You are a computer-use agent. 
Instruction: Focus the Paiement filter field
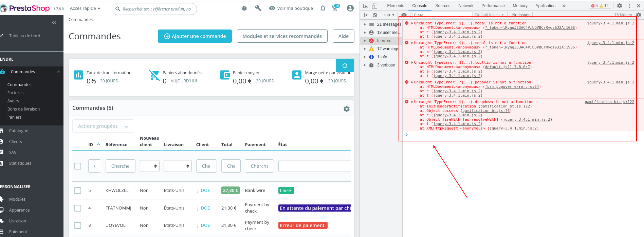coord(259,166)
